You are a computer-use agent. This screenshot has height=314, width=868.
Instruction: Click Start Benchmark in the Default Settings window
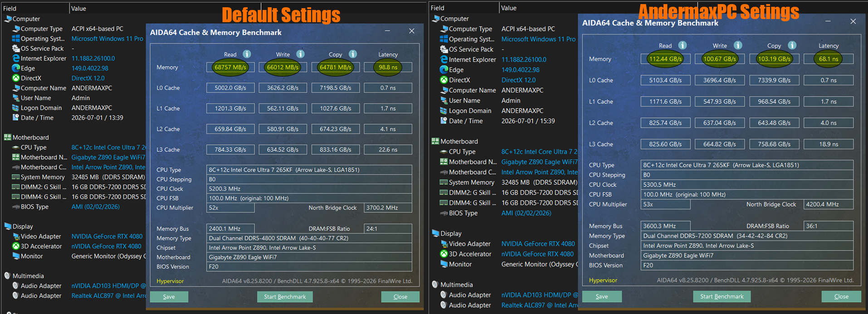pyautogui.click(x=285, y=297)
